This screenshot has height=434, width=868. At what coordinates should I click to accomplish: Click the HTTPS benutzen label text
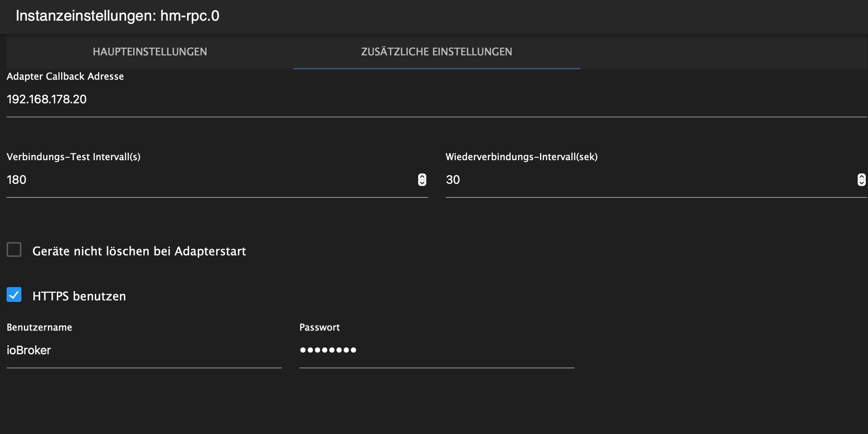point(79,296)
